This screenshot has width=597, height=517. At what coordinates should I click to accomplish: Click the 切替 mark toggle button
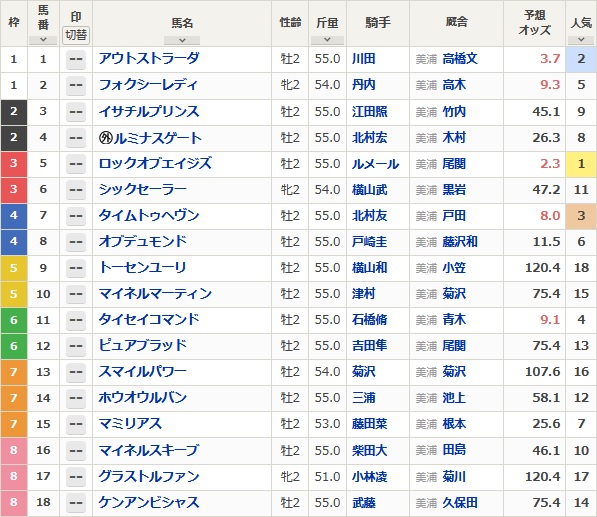[x=76, y=35]
